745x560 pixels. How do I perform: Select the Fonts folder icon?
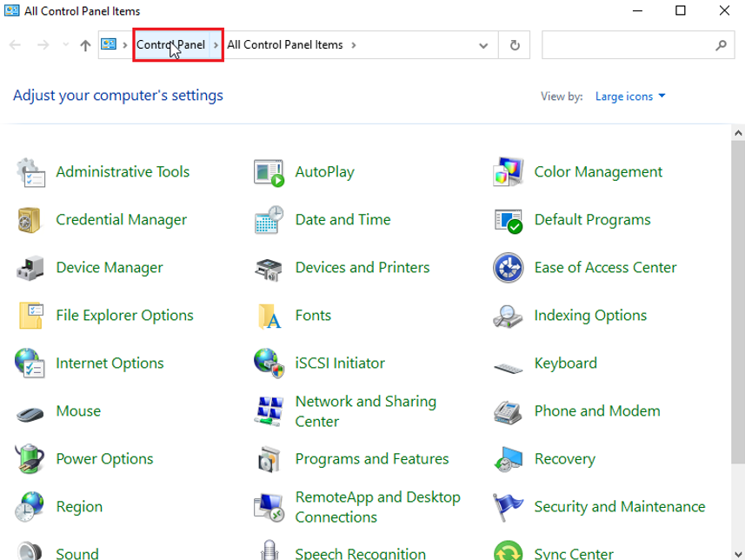coord(269,316)
